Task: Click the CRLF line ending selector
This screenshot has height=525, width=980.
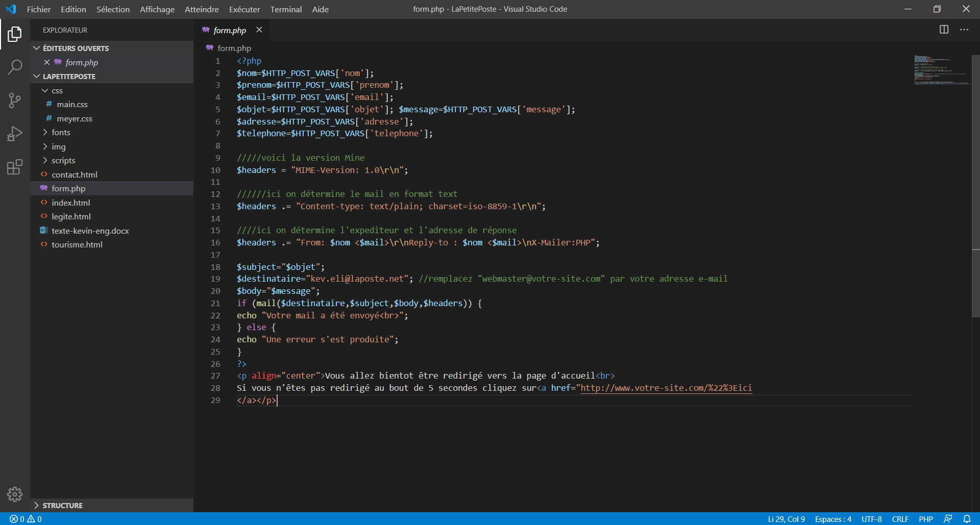Action: coord(900,518)
